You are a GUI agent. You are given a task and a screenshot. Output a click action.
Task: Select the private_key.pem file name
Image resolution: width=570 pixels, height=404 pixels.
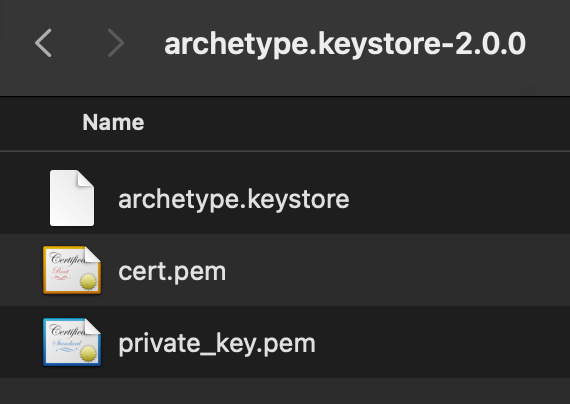pyautogui.click(x=217, y=344)
